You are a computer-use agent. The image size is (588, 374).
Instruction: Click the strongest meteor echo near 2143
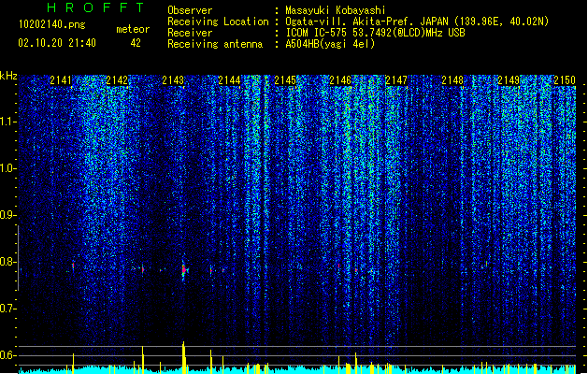point(184,269)
